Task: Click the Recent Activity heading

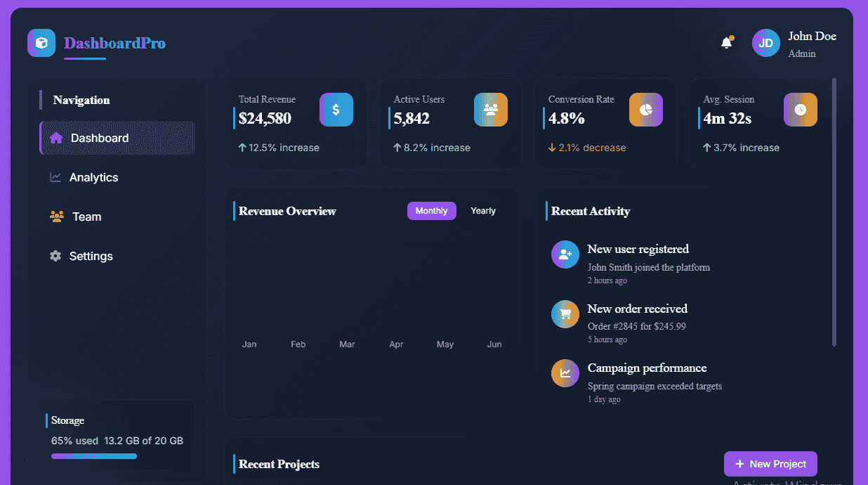Action: tap(591, 211)
